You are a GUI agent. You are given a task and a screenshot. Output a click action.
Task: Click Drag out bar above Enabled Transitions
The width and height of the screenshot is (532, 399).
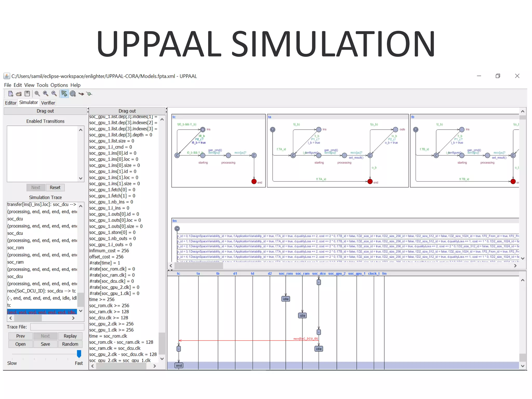[x=45, y=111]
